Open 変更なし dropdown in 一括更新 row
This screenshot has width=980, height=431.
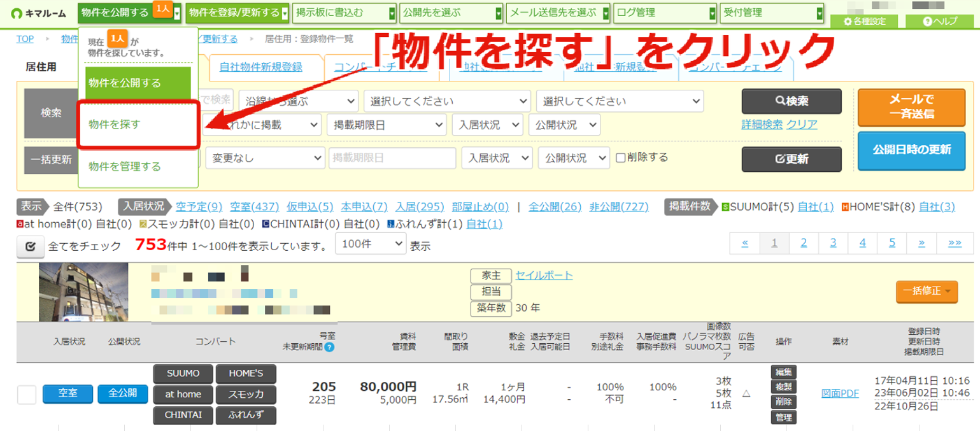[266, 158]
